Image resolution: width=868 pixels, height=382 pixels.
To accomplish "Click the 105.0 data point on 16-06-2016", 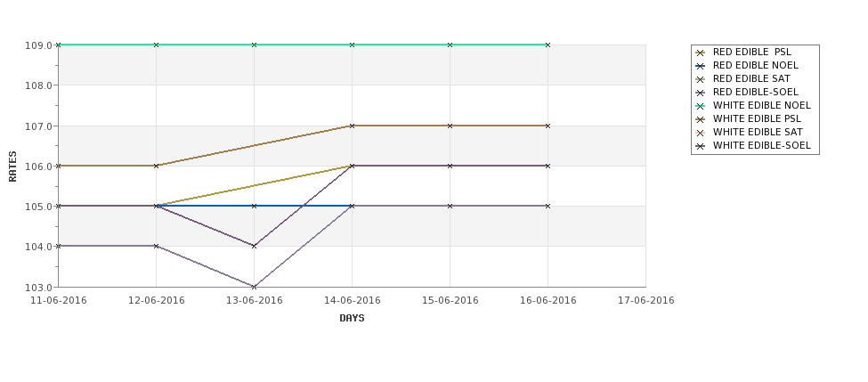I will (x=548, y=206).
